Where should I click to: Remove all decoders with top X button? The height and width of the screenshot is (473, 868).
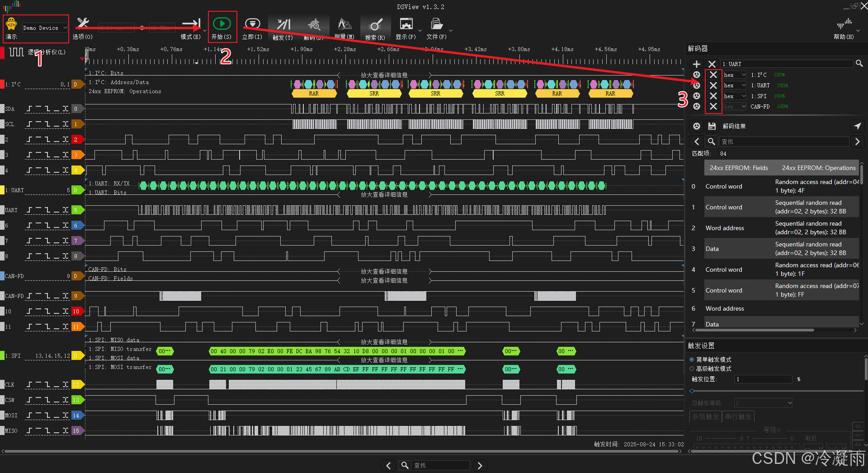(712, 64)
